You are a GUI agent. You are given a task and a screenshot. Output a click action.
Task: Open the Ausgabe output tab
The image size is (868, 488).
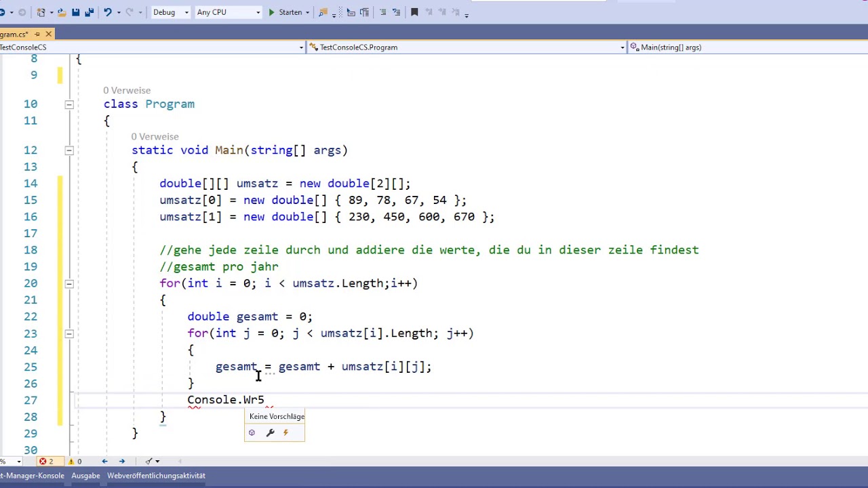(x=85, y=476)
